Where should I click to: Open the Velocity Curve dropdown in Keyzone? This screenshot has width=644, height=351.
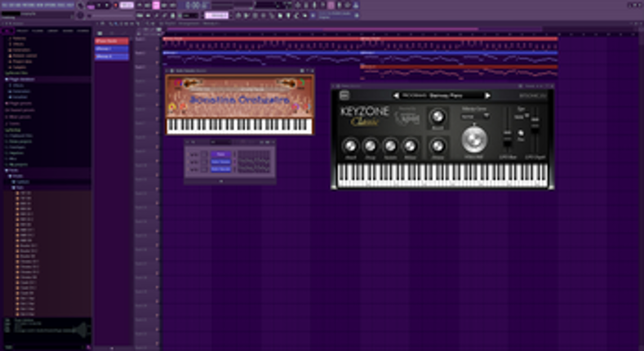tap(475, 117)
